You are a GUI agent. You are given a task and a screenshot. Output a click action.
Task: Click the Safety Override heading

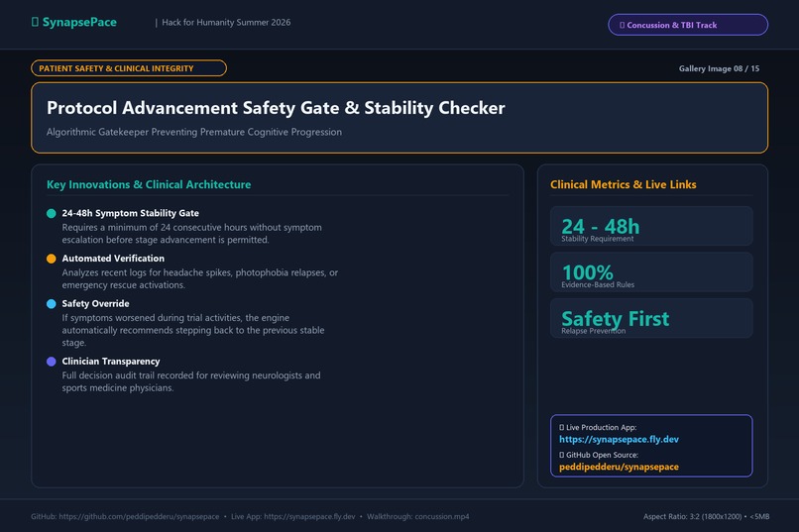click(96, 303)
